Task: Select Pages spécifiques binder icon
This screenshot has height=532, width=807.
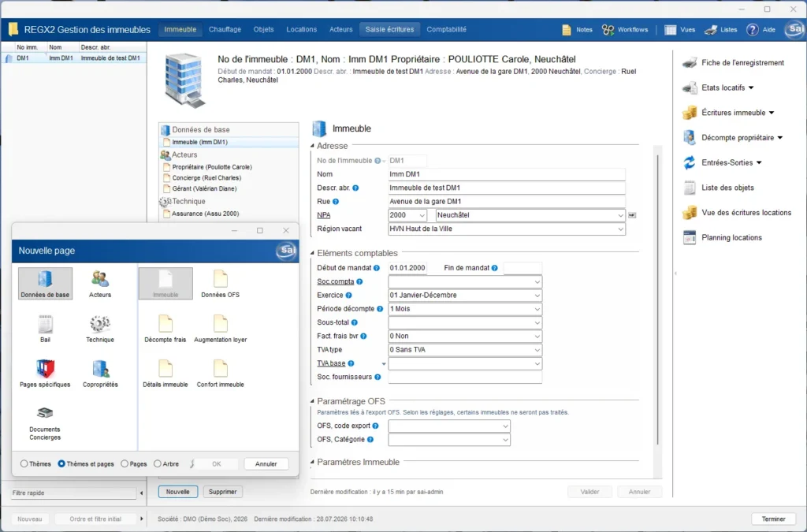Action: tap(45, 373)
